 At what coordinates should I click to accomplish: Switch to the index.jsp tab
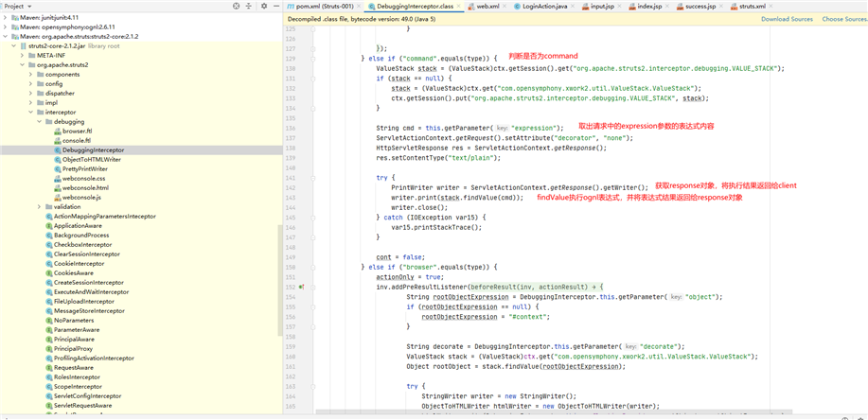click(x=648, y=6)
